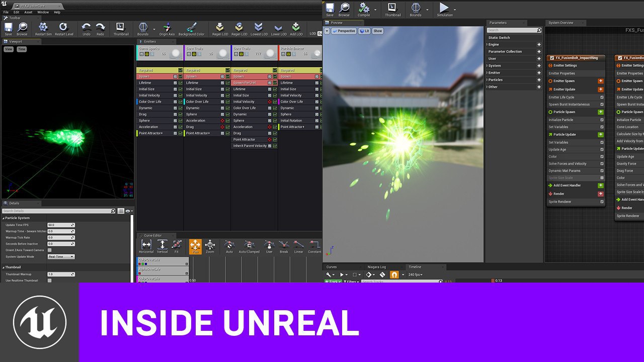644x362 pixels.
Task: Click Time button in Cascade viewport
Action: [22, 49]
